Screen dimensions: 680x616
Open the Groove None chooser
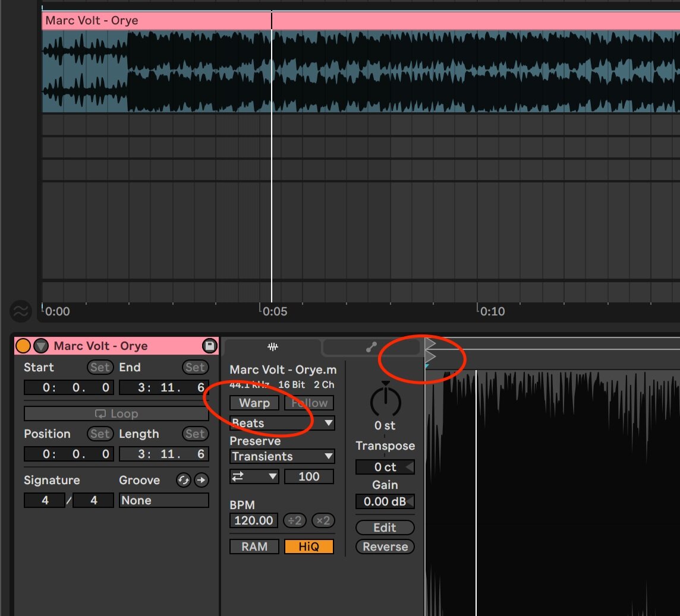coord(164,500)
